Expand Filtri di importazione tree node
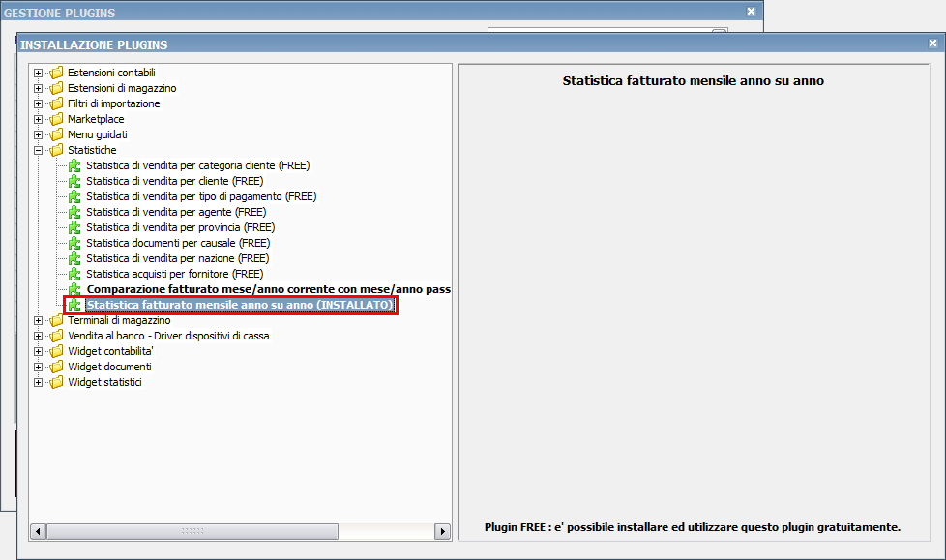The height and width of the screenshot is (560, 946). [38, 103]
